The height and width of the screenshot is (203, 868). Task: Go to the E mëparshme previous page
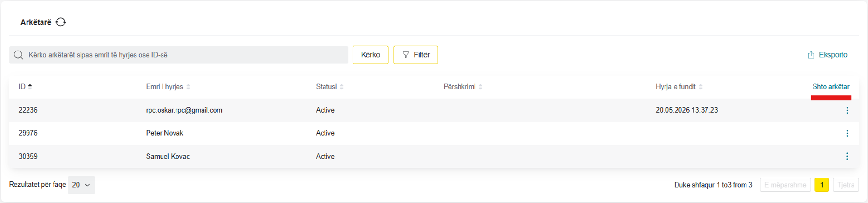[x=785, y=185]
